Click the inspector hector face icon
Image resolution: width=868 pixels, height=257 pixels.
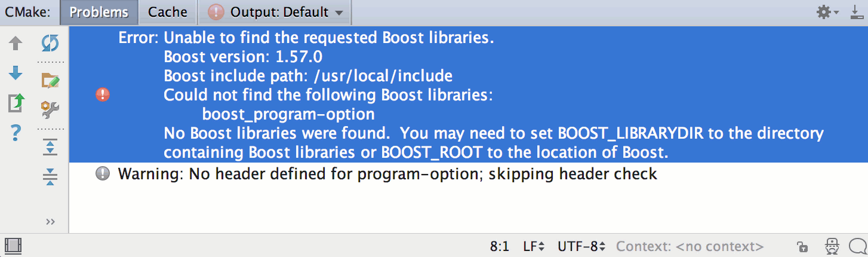coord(832,246)
